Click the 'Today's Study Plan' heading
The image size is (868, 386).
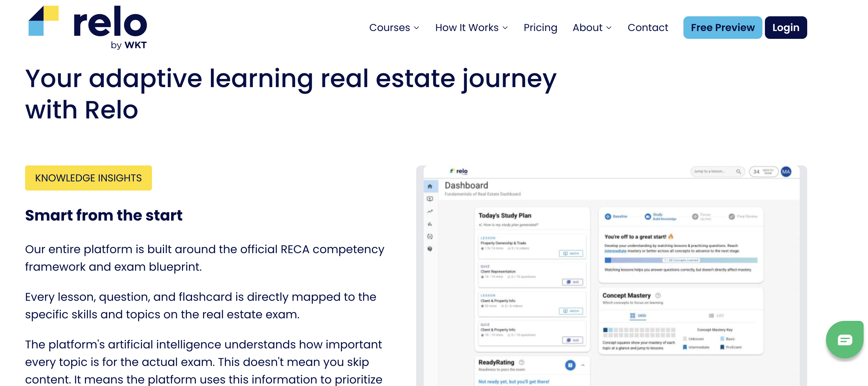coord(505,215)
